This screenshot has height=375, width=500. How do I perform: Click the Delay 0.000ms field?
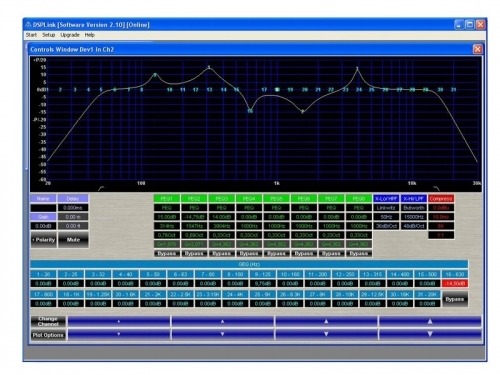coord(73,208)
